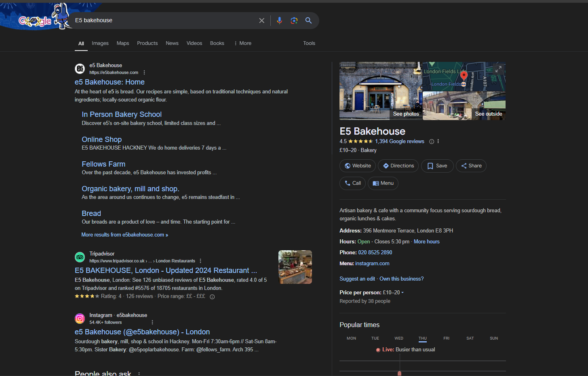Select SUN in Popular times
This screenshot has width=588, height=376.
coord(494,338)
